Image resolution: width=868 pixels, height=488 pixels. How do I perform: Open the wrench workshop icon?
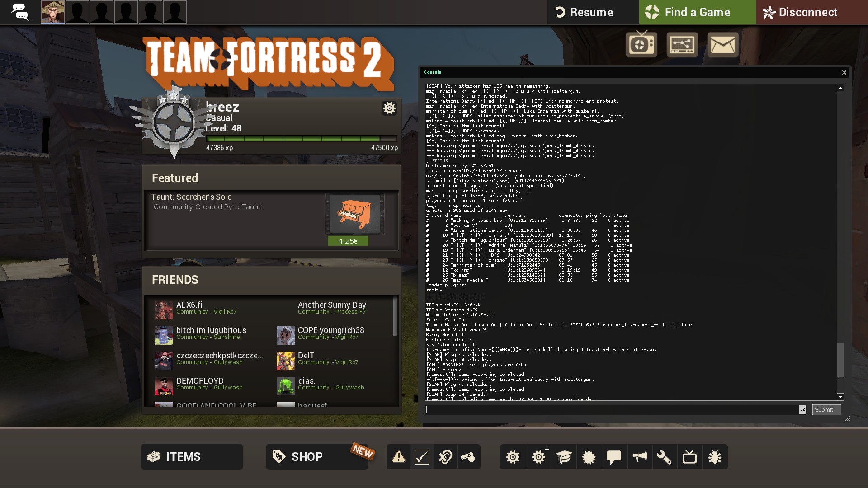click(x=664, y=457)
